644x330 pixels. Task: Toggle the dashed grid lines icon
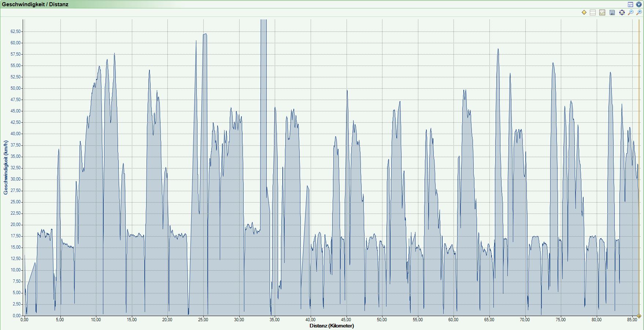[x=593, y=12]
